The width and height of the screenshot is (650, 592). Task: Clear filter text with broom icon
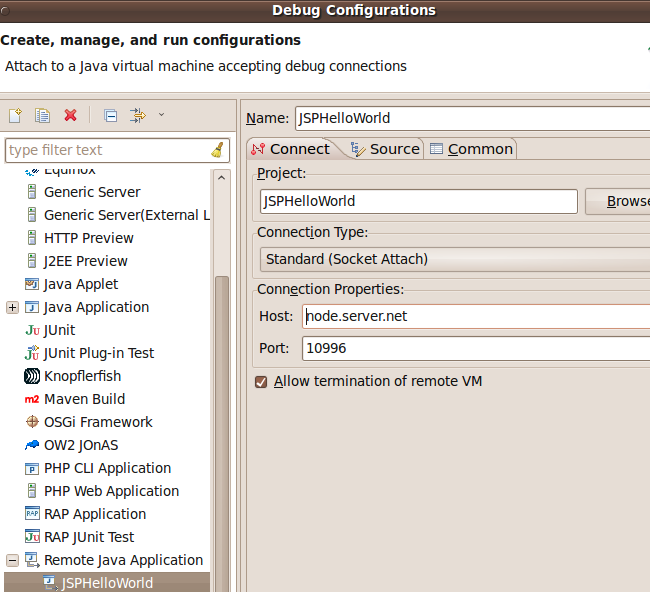click(x=218, y=150)
